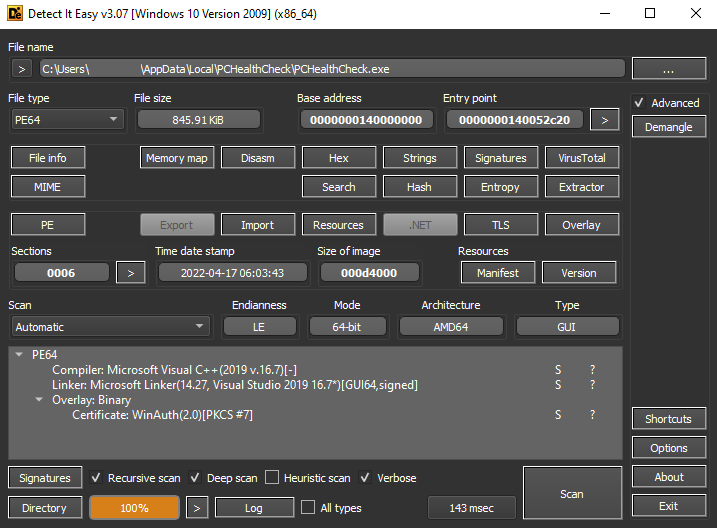Click the Search button
The image size is (717, 528).
point(339,187)
